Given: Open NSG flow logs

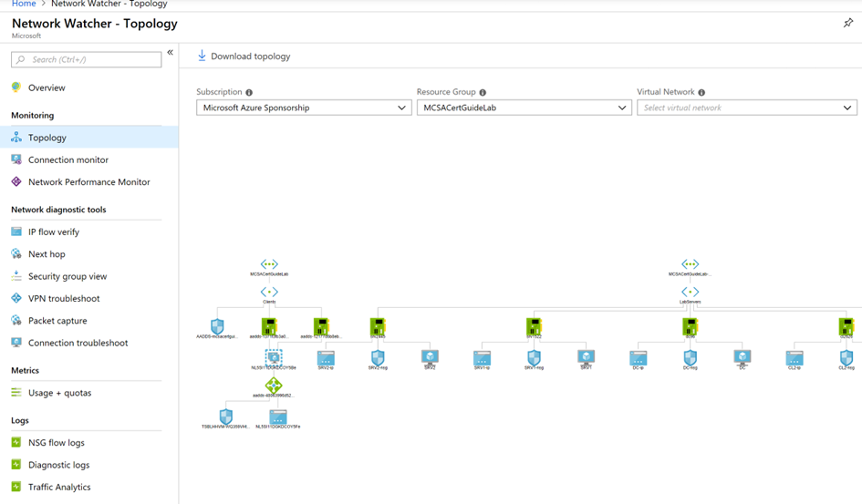Looking at the screenshot, I should [57, 443].
